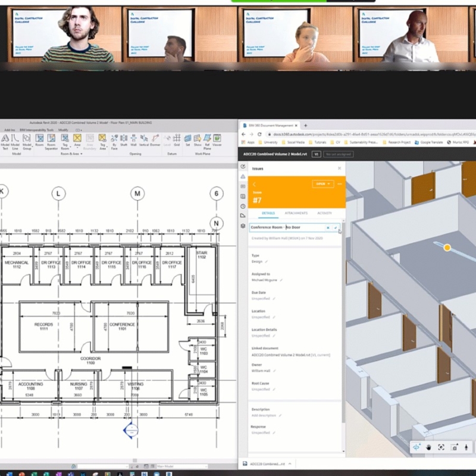The width and height of the screenshot is (476, 476).
Task: Open the Issues triangle icon in BIM 360 sidebar
Action: pos(243,176)
